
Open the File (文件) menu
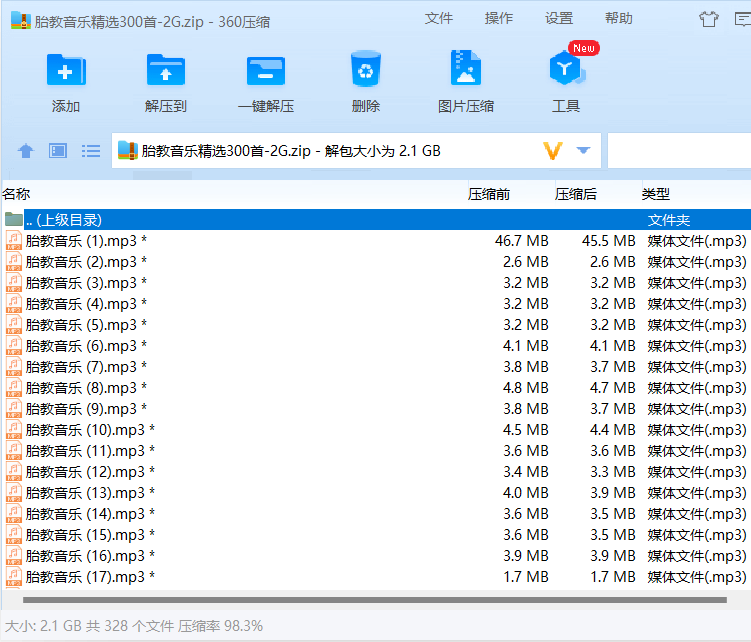[439, 18]
